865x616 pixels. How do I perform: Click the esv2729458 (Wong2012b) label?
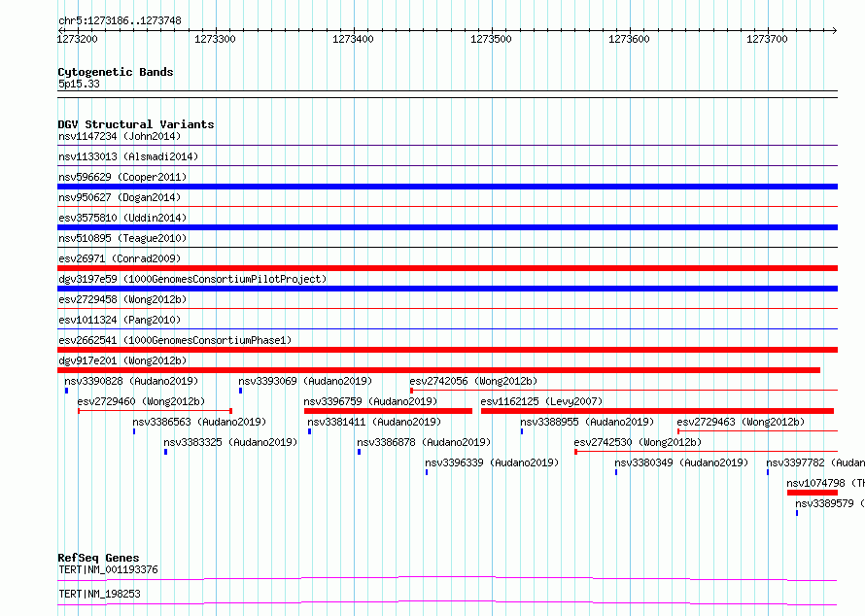122,299
